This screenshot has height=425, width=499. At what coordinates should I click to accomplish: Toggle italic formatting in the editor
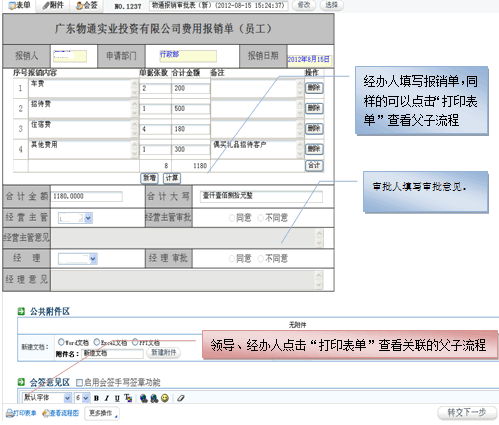107,398
